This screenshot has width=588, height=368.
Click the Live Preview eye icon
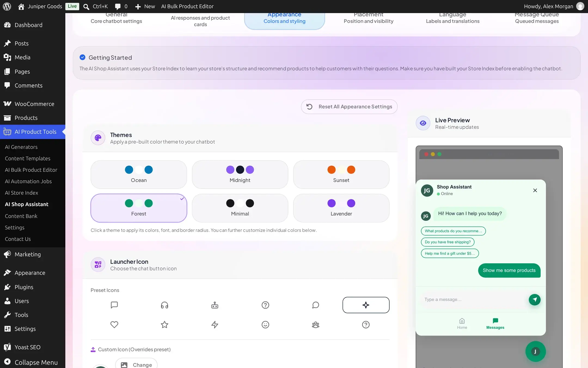coord(423,123)
